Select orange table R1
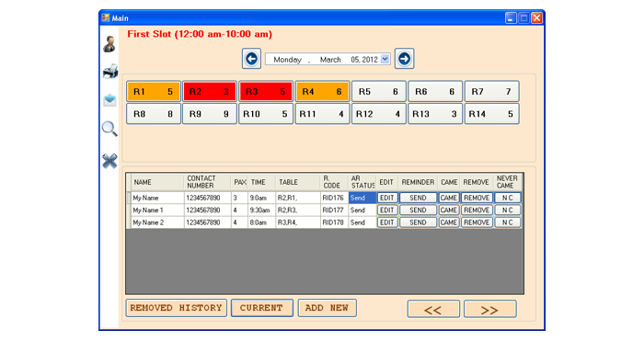The image size is (644, 341). pos(154,92)
